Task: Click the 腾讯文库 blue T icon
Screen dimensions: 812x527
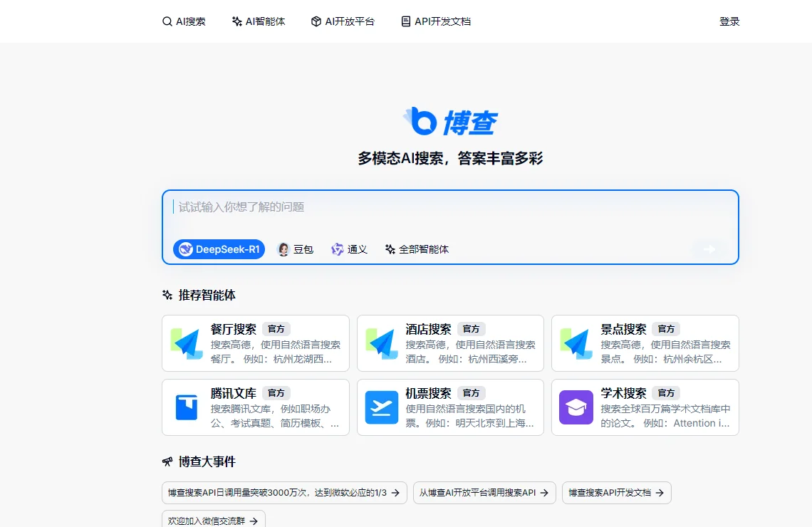Action: pyautogui.click(x=187, y=407)
